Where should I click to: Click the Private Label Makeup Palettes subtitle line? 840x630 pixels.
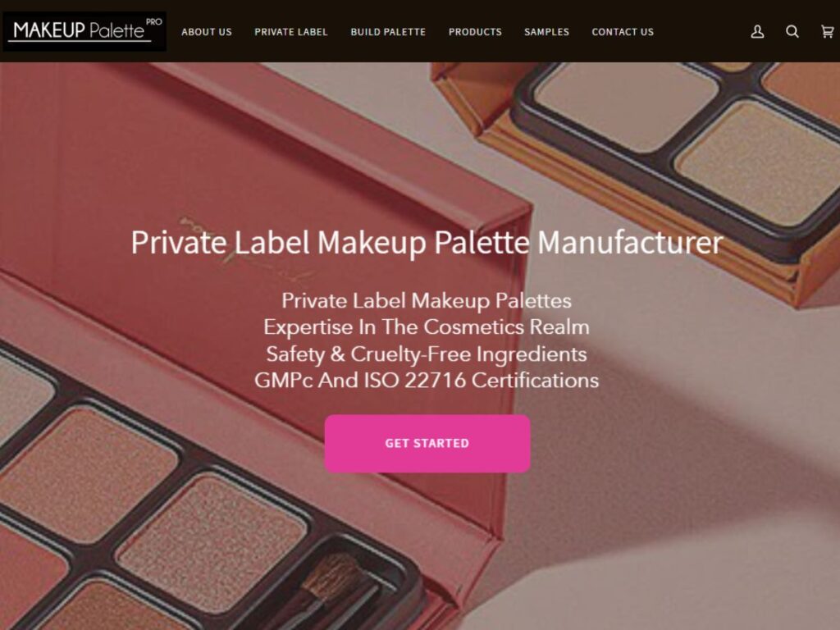(x=427, y=300)
